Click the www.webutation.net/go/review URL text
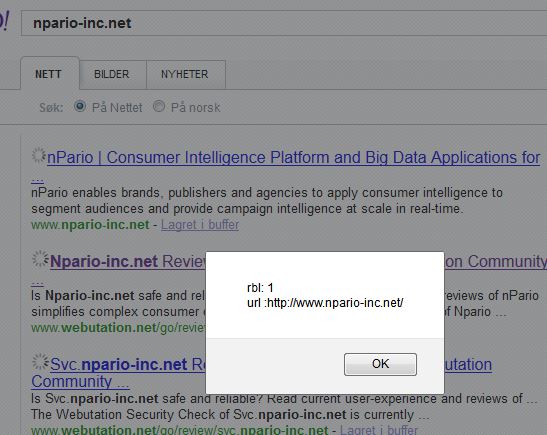 (x=118, y=328)
